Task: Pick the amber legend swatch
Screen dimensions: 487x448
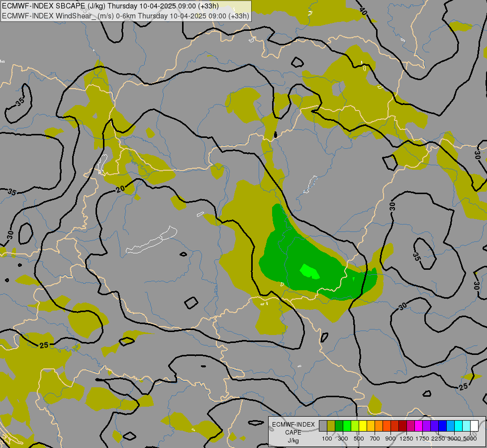Action: pyautogui.click(x=371, y=426)
